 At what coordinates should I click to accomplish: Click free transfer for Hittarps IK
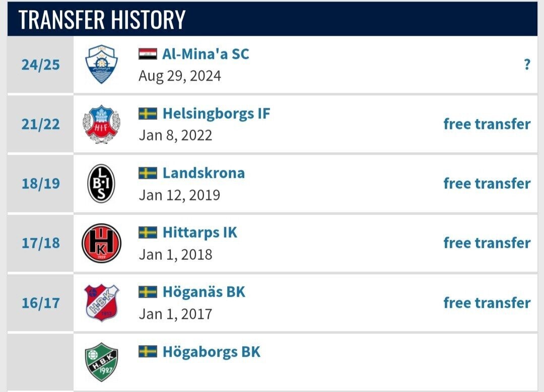tap(487, 243)
